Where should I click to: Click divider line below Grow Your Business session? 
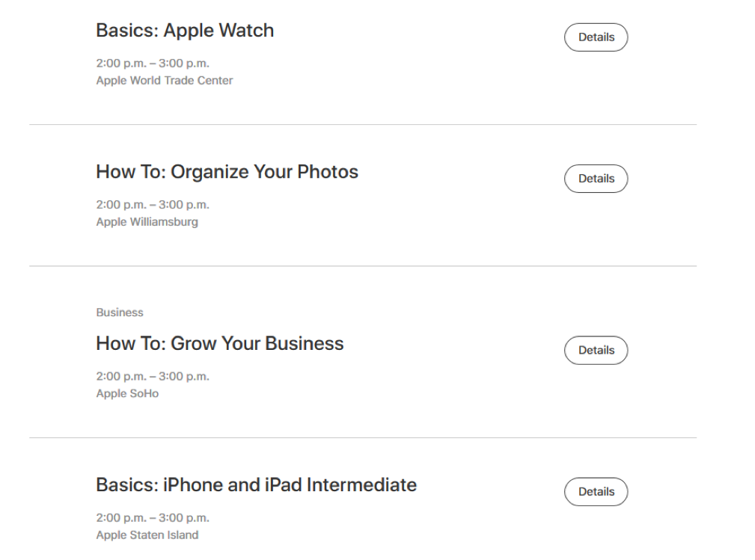[x=363, y=438]
